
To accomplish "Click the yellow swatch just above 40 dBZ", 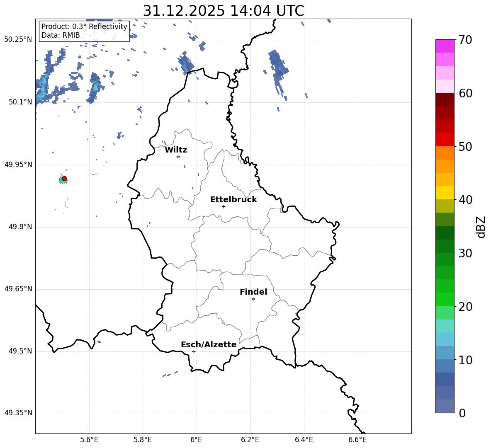I will (445, 193).
